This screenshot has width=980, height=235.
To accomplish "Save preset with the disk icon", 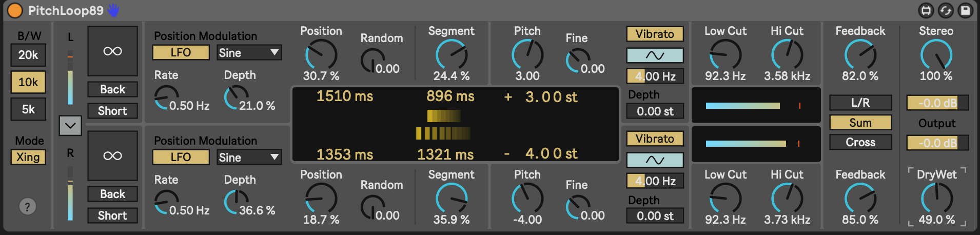I will point(965,10).
